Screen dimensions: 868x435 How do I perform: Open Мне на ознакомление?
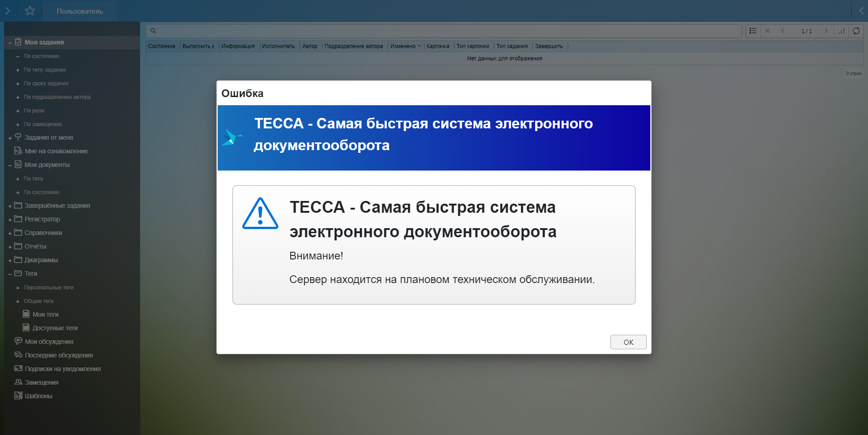[56, 151]
